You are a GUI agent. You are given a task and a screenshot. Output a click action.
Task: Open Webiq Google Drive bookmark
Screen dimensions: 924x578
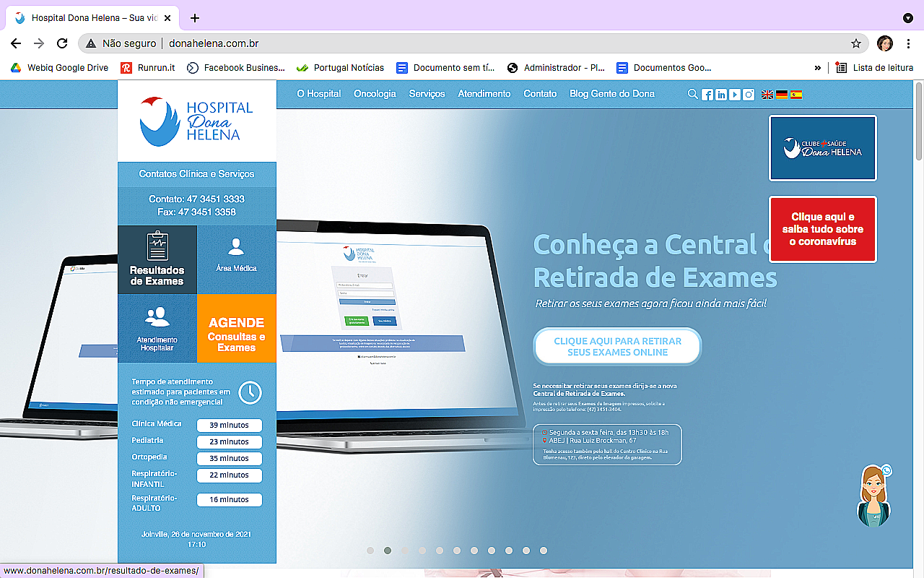pyautogui.click(x=59, y=67)
